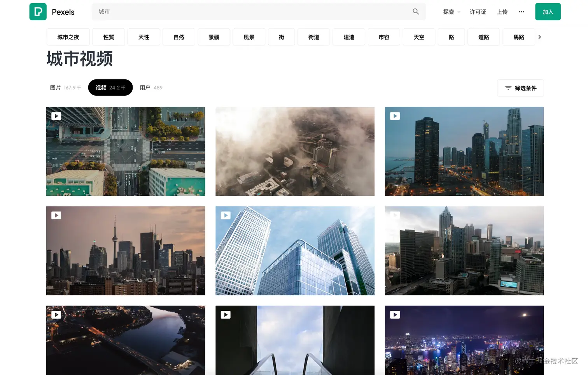Image resolution: width=588 pixels, height=375 pixels.
Task: Select the 城市之夜 tag
Action: click(x=68, y=37)
